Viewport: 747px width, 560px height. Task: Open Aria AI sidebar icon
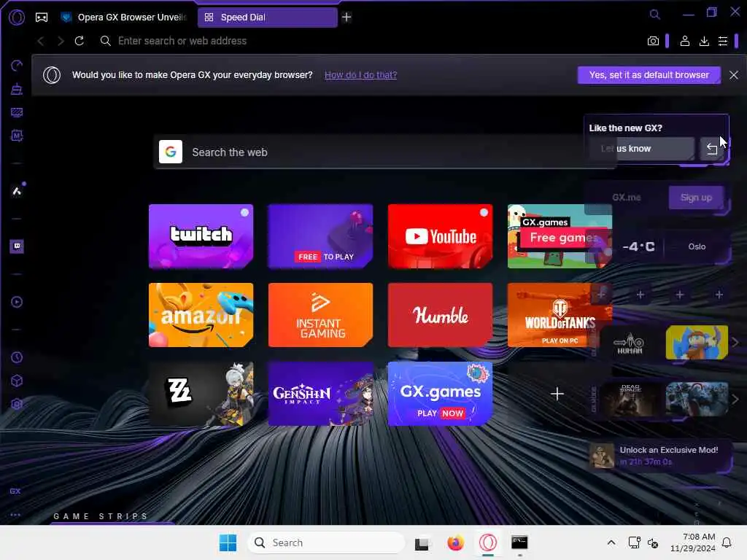pos(18,191)
